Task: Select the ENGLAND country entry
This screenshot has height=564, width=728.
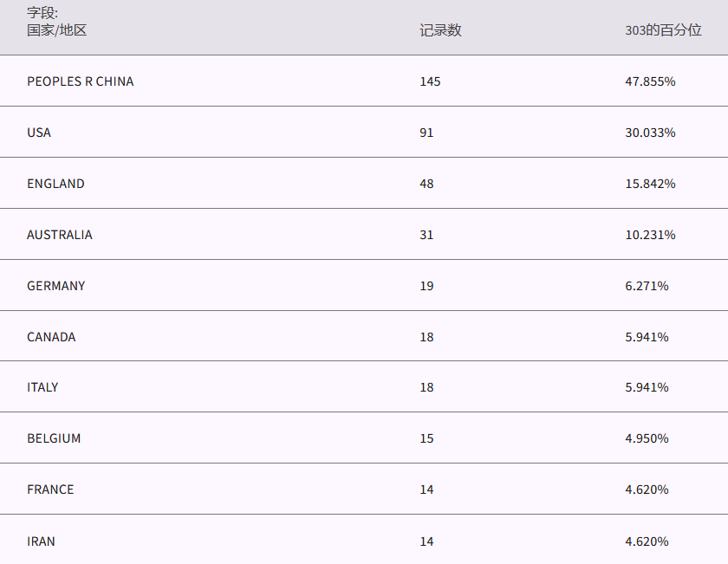Action: [55, 184]
